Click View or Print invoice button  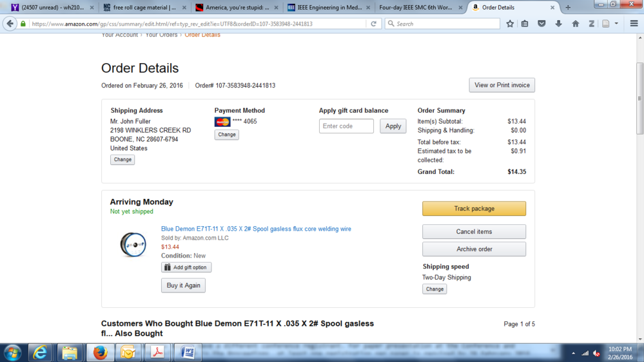502,85
